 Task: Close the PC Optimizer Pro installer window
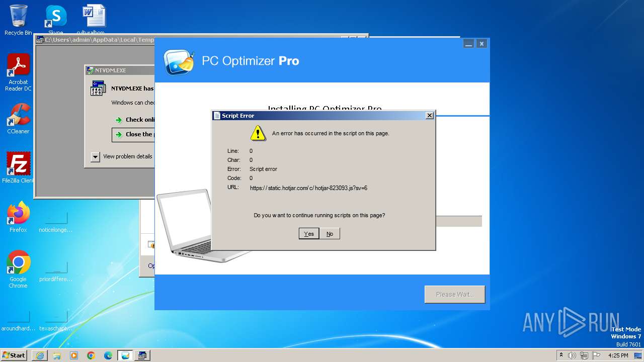click(x=481, y=44)
